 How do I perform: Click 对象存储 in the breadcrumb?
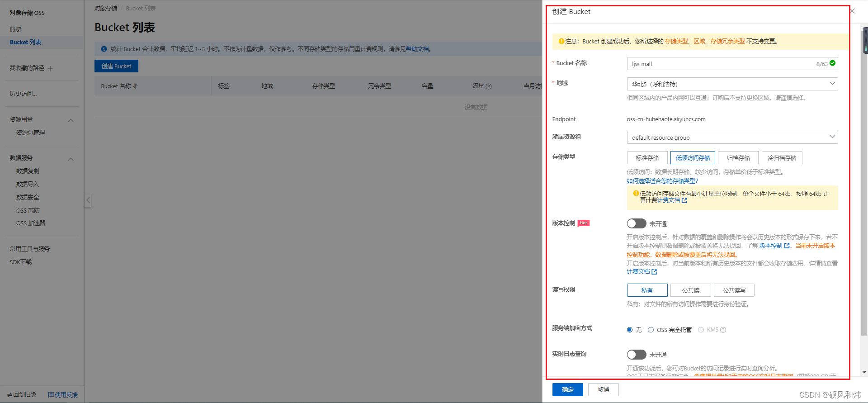coord(106,8)
